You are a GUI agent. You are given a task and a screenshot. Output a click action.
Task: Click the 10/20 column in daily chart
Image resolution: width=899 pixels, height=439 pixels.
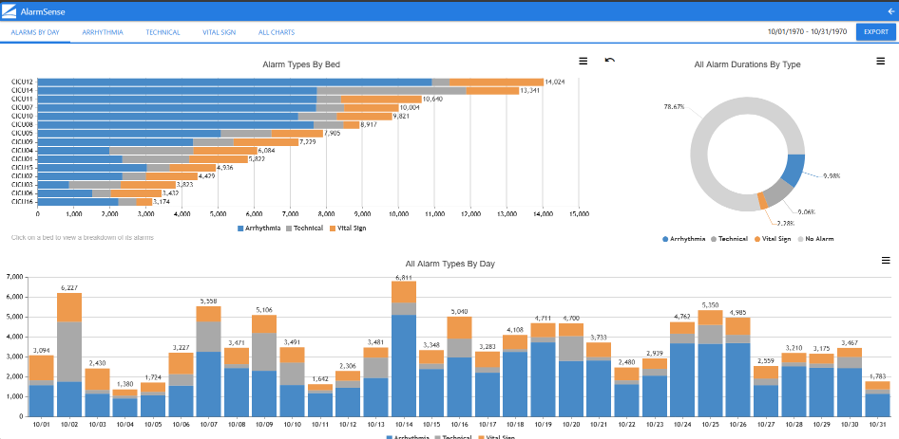point(571,370)
